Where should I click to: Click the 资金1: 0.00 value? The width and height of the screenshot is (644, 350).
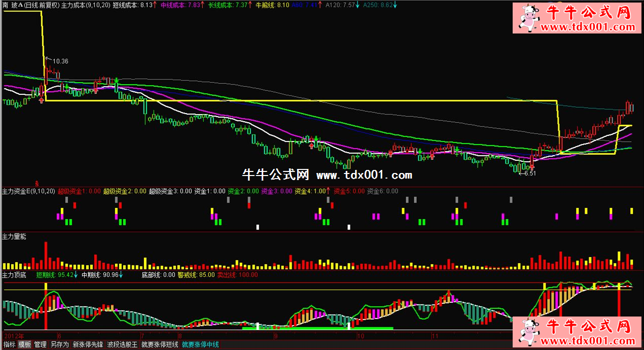pyautogui.click(x=210, y=191)
